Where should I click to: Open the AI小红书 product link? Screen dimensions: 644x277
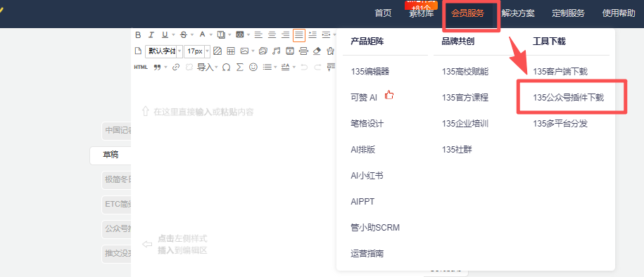367,176
